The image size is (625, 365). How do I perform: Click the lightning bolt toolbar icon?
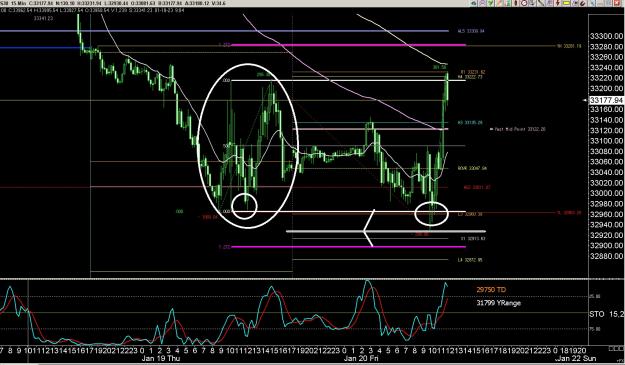[558, 3]
